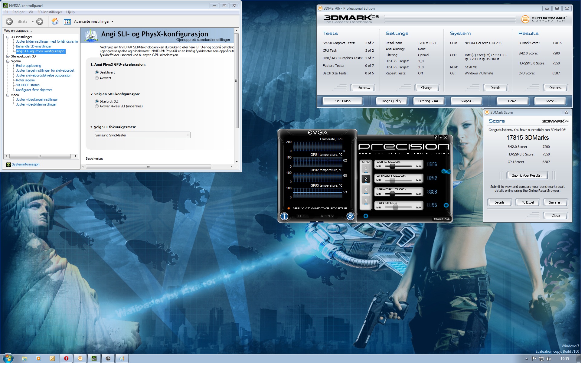Click the Core Clock slider knob
This screenshot has height=392, width=588.
(x=392, y=166)
